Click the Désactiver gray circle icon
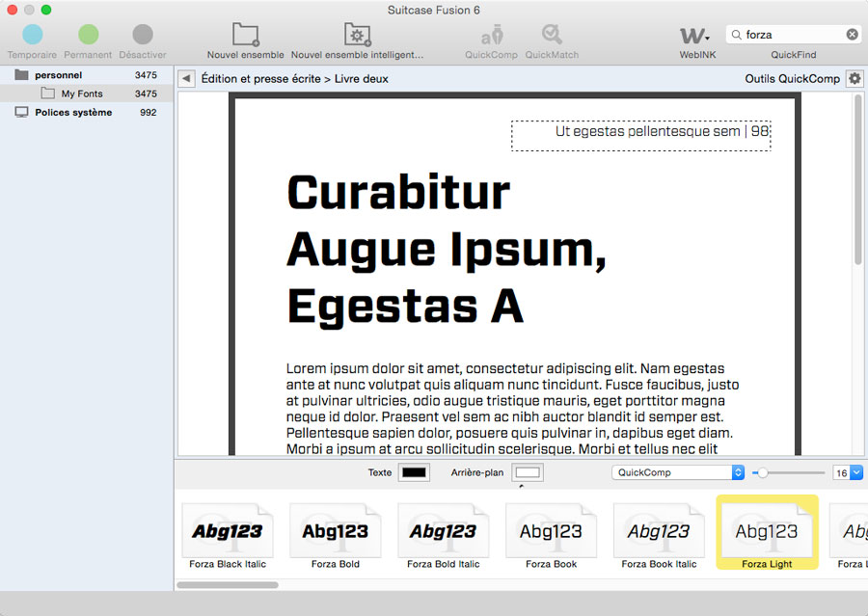This screenshot has width=868, height=616. click(143, 35)
